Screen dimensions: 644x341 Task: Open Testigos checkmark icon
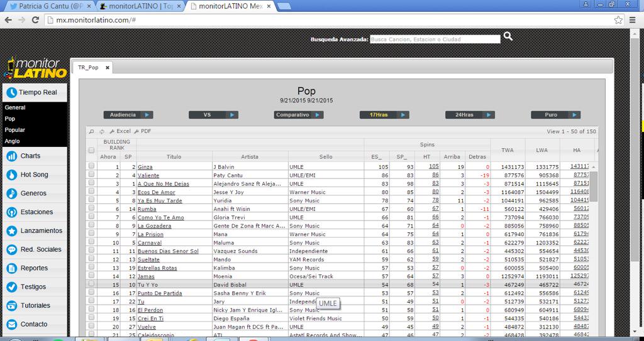[11, 287]
